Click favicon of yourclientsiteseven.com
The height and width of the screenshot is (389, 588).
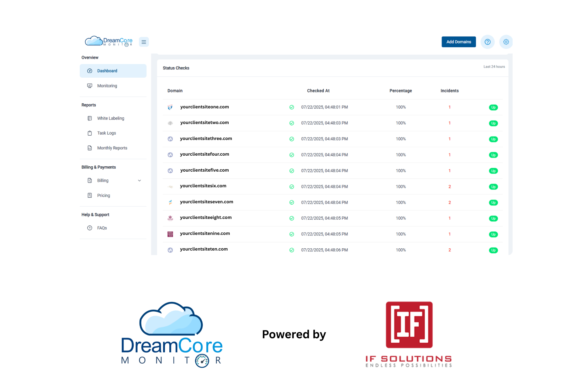coord(170,202)
